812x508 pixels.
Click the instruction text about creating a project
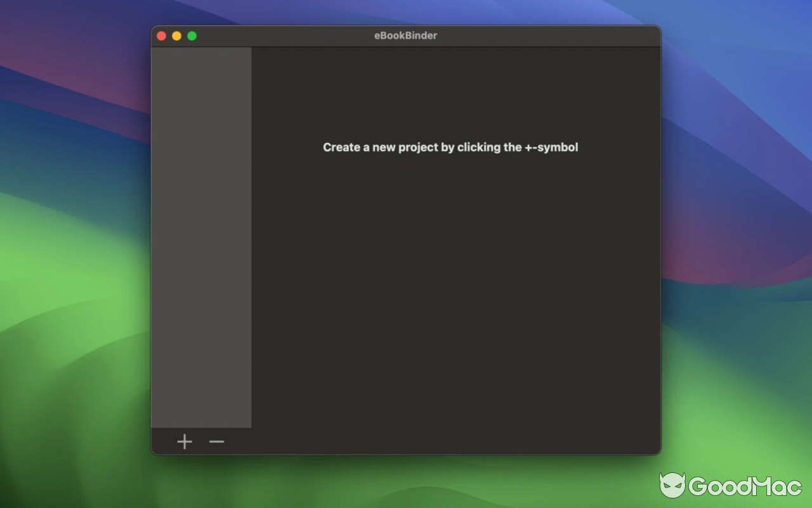click(450, 147)
